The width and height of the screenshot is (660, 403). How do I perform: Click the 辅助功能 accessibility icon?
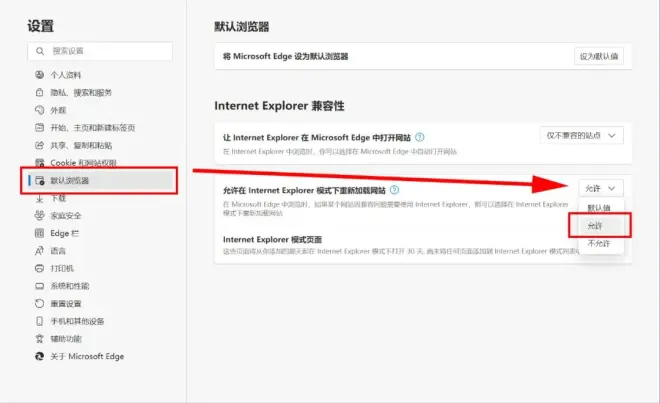[40, 339]
